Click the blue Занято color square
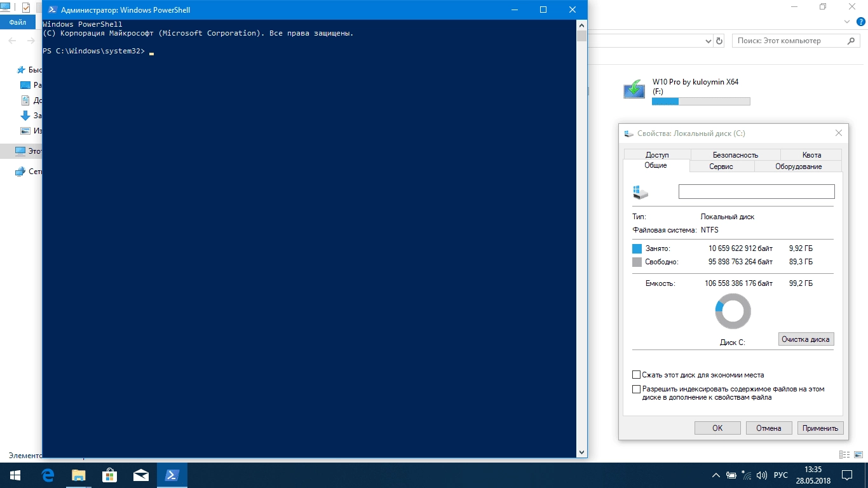This screenshot has width=868, height=488. (x=637, y=249)
